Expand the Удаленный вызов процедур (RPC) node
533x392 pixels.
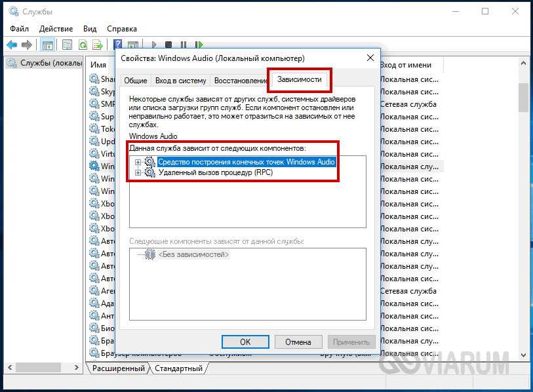[138, 172]
